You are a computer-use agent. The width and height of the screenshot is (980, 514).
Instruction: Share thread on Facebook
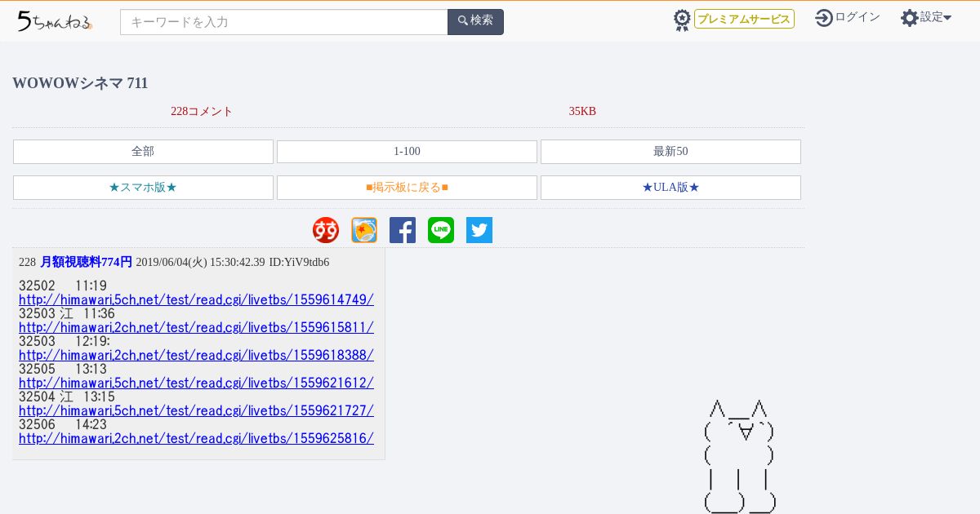click(x=403, y=230)
